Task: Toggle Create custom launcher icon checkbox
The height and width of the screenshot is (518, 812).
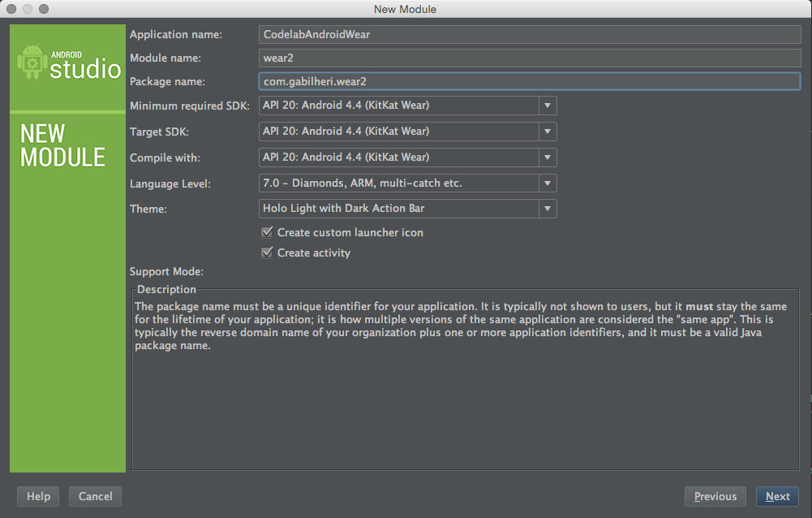Action: [267, 232]
